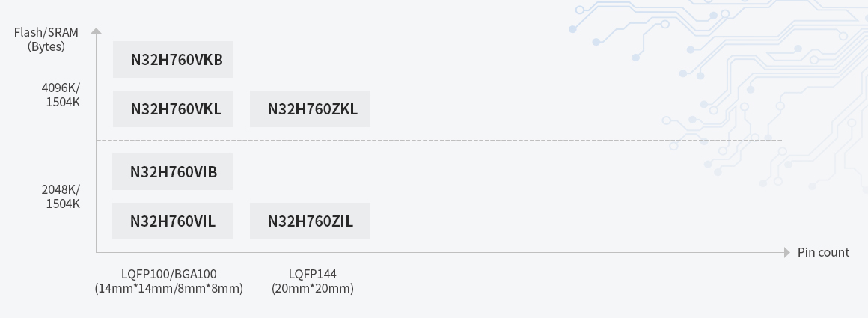Image resolution: width=868 pixels, height=318 pixels.
Task: Click the (Bytes) unit text
Action: 46,46
